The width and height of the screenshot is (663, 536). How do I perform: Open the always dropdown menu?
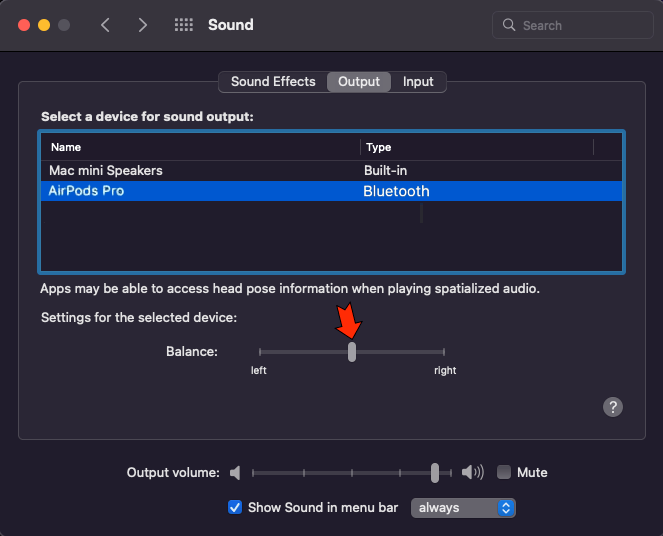coord(463,508)
